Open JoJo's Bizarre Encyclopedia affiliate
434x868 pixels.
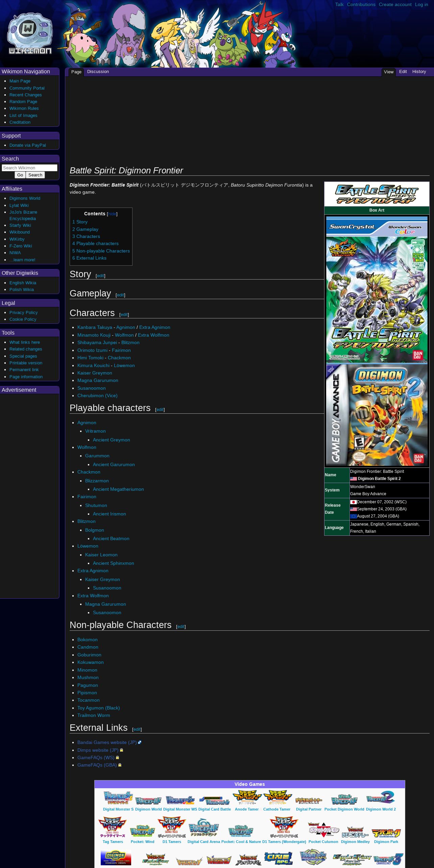(23, 215)
